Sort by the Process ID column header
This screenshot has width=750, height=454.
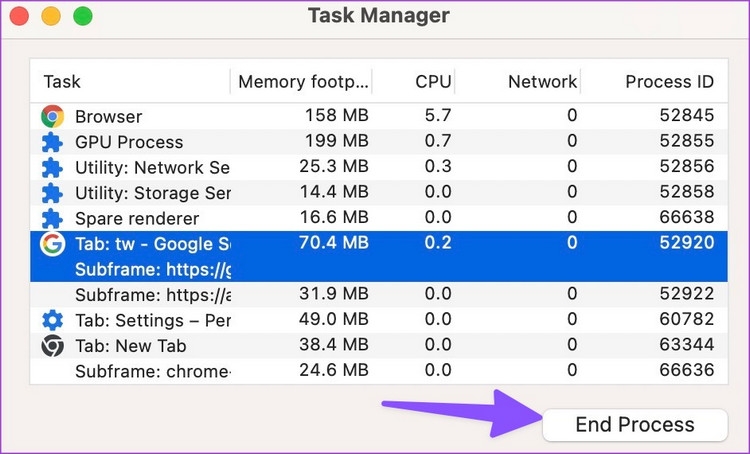pos(669,82)
